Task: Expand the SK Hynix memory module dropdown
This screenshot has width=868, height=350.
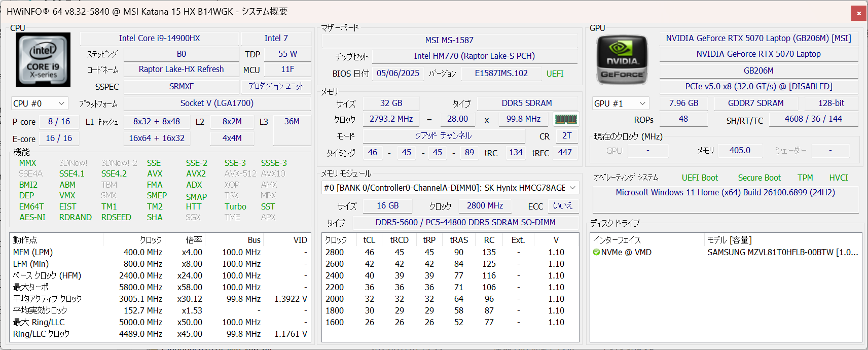Action: [x=572, y=188]
